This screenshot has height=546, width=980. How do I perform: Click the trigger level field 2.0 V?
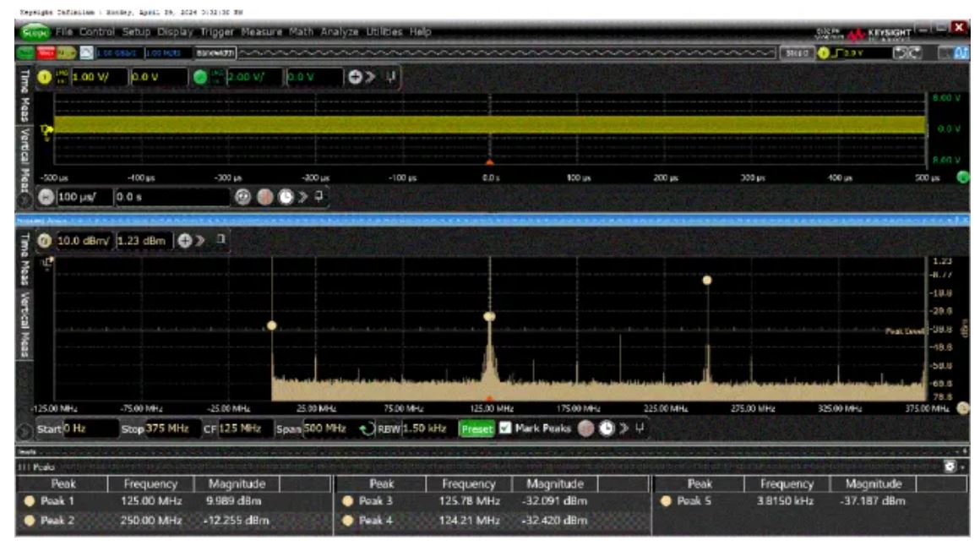pyautogui.click(x=867, y=53)
